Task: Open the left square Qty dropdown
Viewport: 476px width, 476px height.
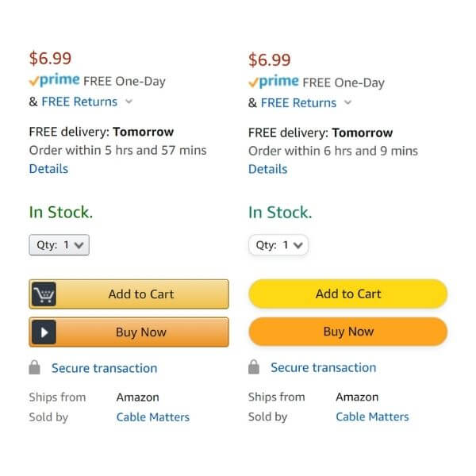Action: [59, 245]
